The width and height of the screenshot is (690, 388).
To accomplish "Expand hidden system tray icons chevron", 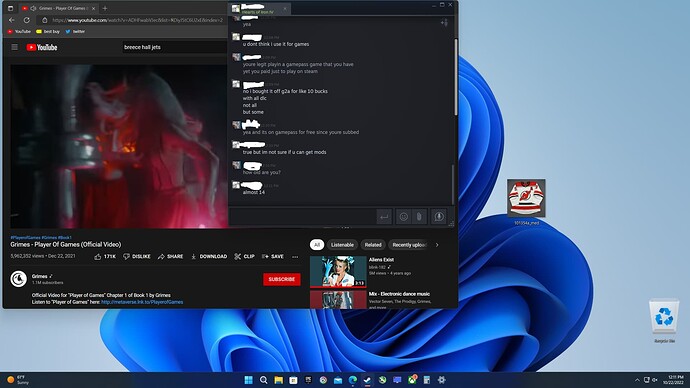I will (x=637, y=380).
